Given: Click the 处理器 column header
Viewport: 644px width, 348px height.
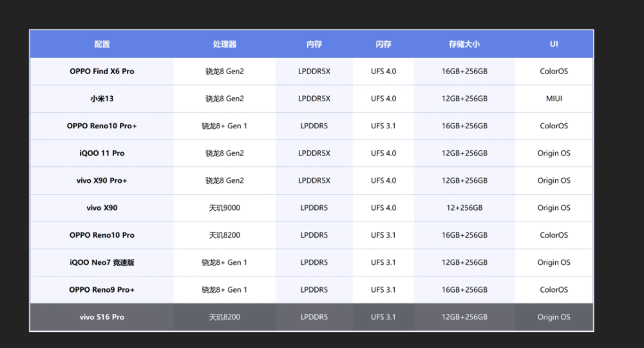Looking at the screenshot, I should 225,44.
